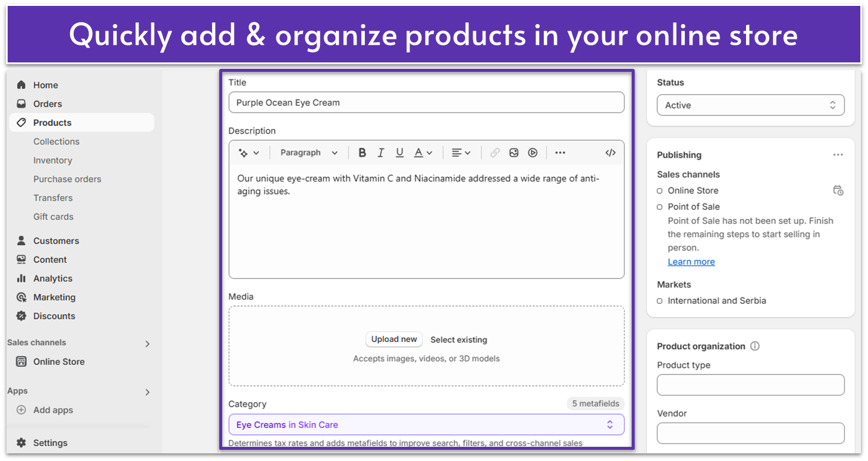
Task: Click the Settings gear icon
Action: coord(21,443)
